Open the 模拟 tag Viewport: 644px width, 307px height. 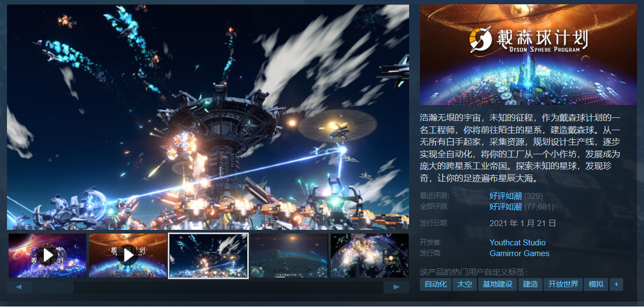coord(596,284)
